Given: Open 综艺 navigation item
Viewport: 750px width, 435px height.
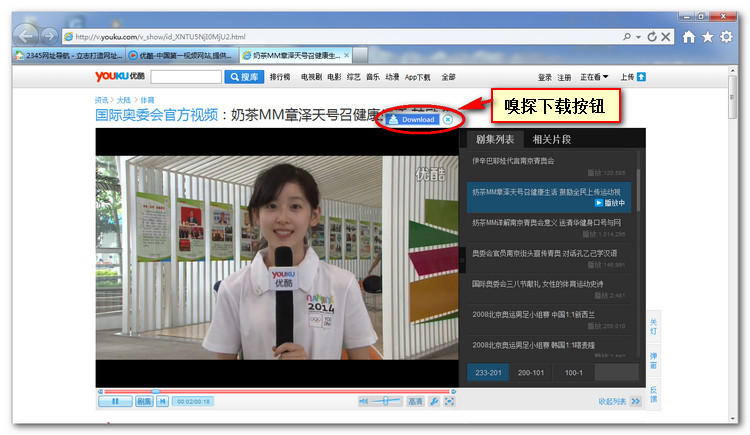Looking at the screenshot, I should click(x=353, y=77).
